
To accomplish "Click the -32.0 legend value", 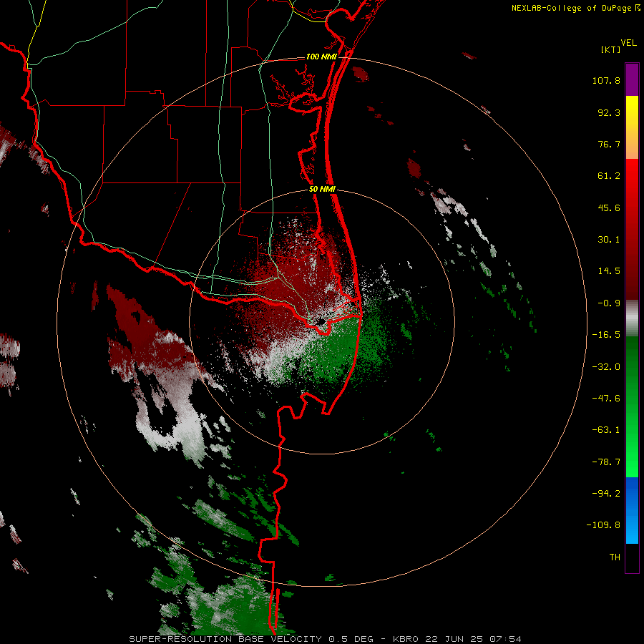I will click(x=606, y=367).
